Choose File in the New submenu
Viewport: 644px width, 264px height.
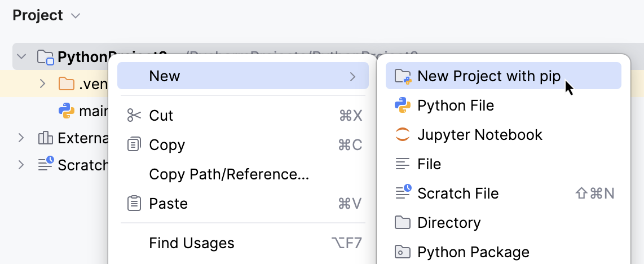[x=503, y=164]
